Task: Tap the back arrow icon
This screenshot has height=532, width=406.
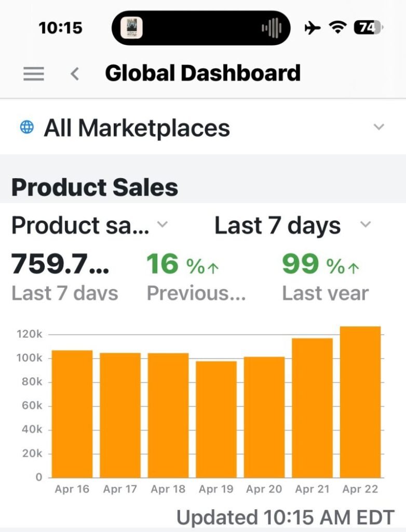Action: tap(75, 74)
